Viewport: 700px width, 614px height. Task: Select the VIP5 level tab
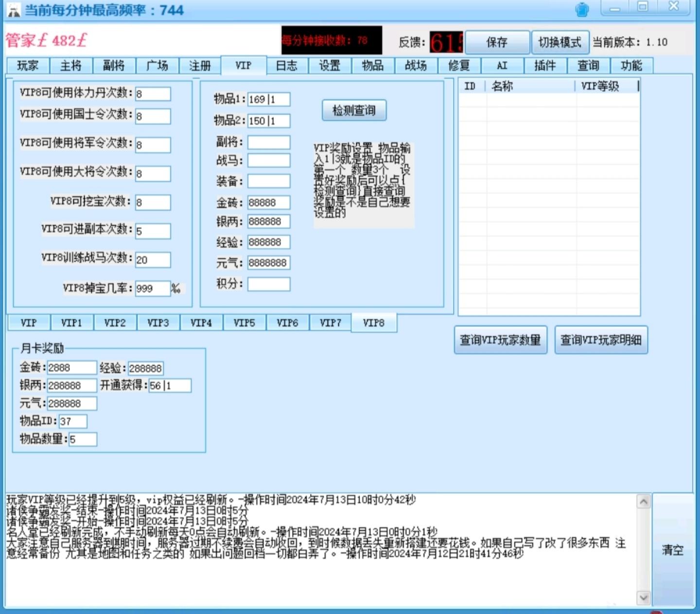[x=245, y=323]
